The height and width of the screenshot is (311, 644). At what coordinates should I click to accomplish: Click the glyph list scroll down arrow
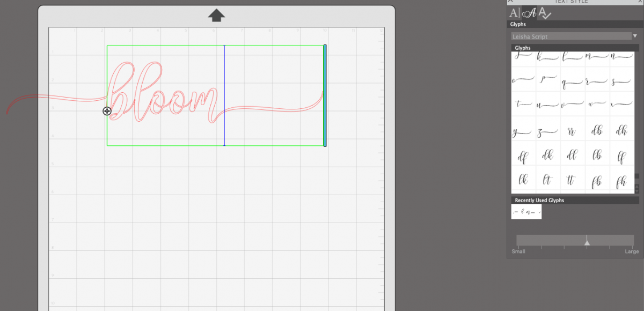tap(637, 191)
